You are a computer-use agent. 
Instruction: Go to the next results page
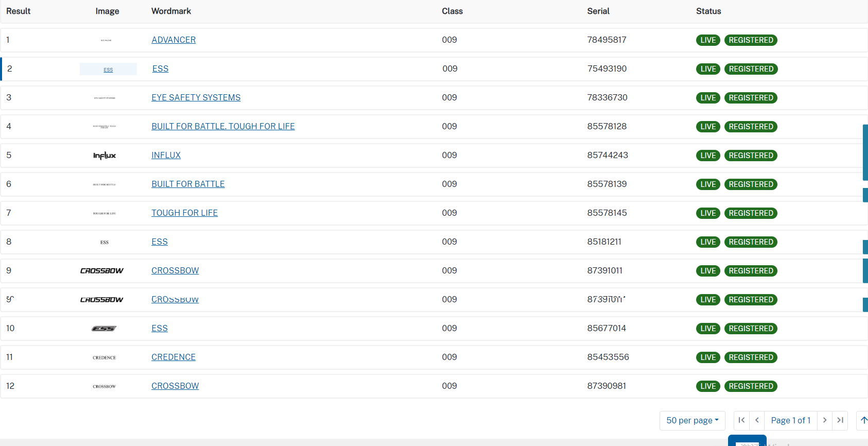click(x=825, y=420)
